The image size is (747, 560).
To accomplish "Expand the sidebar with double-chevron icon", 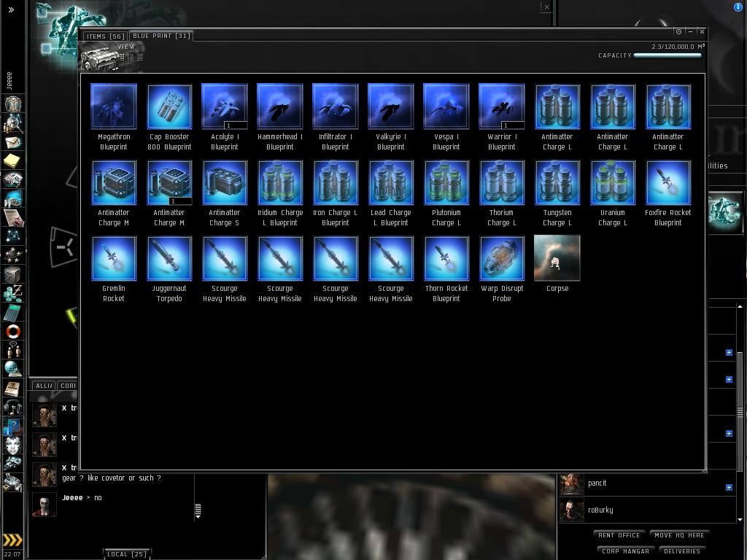I will (x=12, y=9).
